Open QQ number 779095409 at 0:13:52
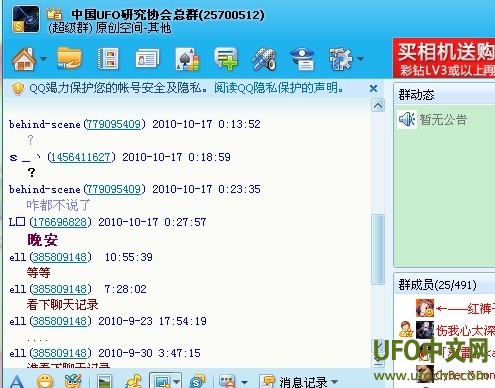Viewport: 495px width, 388px height. coord(114,124)
